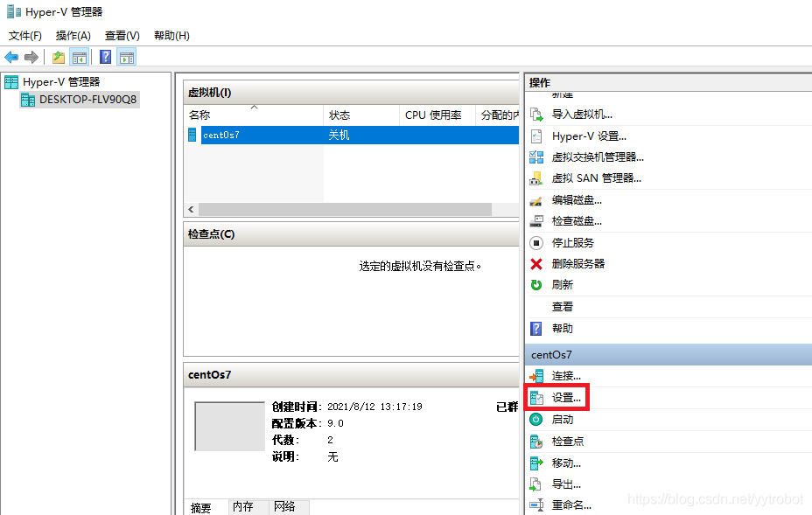Click the 虚拟 SAN 管理器 icon

(536, 179)
